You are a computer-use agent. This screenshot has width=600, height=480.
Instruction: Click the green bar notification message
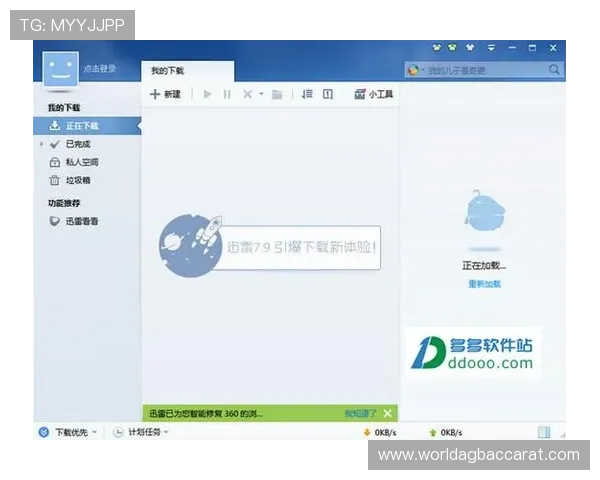tap(206, 413)
